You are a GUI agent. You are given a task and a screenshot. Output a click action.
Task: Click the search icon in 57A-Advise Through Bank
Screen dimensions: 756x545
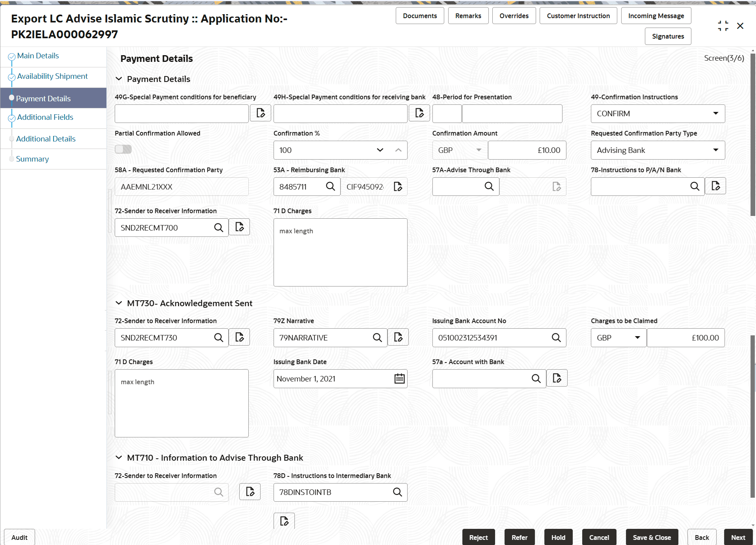pyautogui.click(x=489, y=186)
